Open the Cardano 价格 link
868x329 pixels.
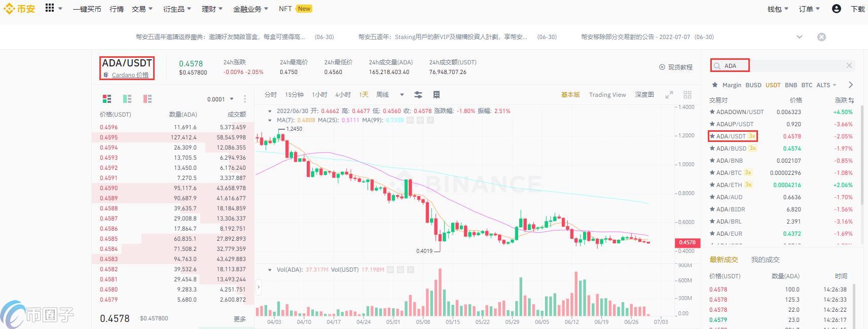click(130, 75)
